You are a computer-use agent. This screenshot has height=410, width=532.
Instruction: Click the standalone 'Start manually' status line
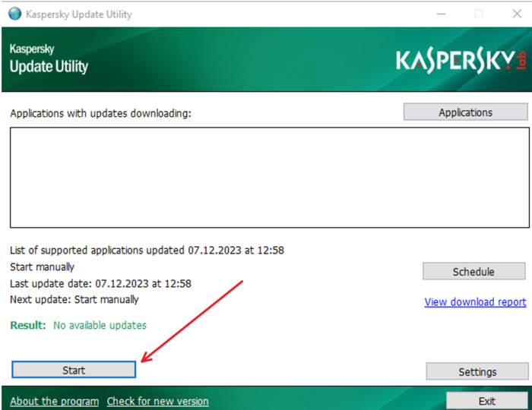pyautogui.click(x=42, y=267)
